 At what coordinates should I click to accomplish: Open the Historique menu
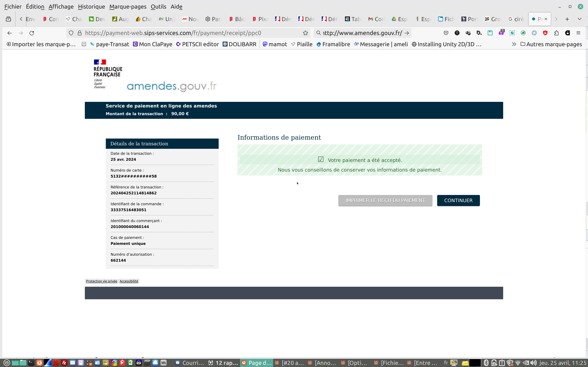(x=91, y=7)
